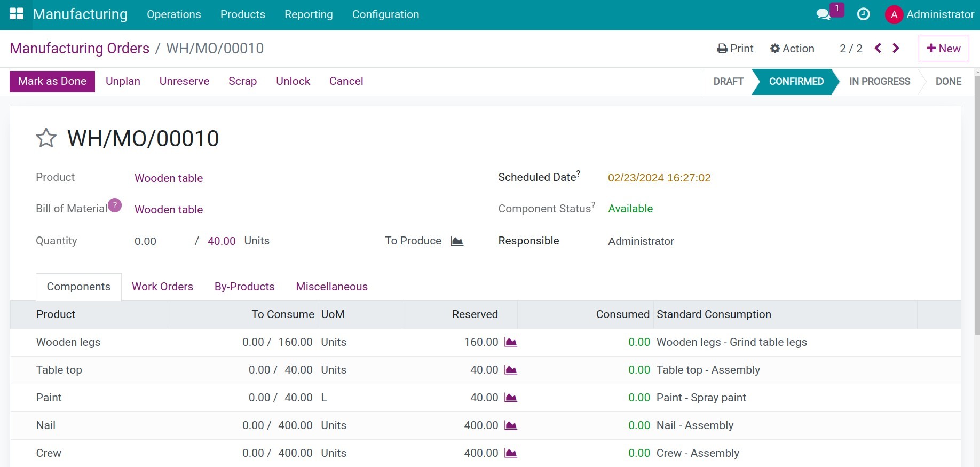The height and width of the screenshot is (467, 980).
Task: Open forecast chart icon for Wooden legs
Action: point(511,342)
